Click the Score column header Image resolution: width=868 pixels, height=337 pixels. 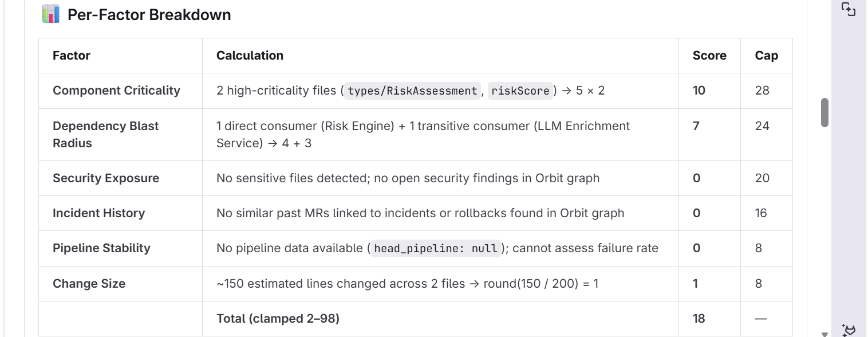click(x=709, y=56)
